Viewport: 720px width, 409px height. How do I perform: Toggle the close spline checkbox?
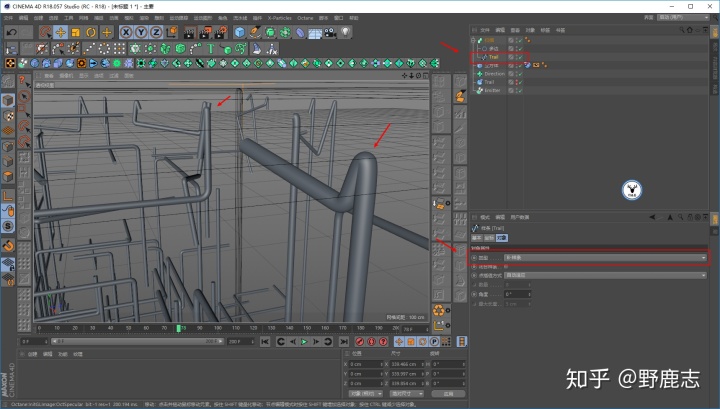506,266
